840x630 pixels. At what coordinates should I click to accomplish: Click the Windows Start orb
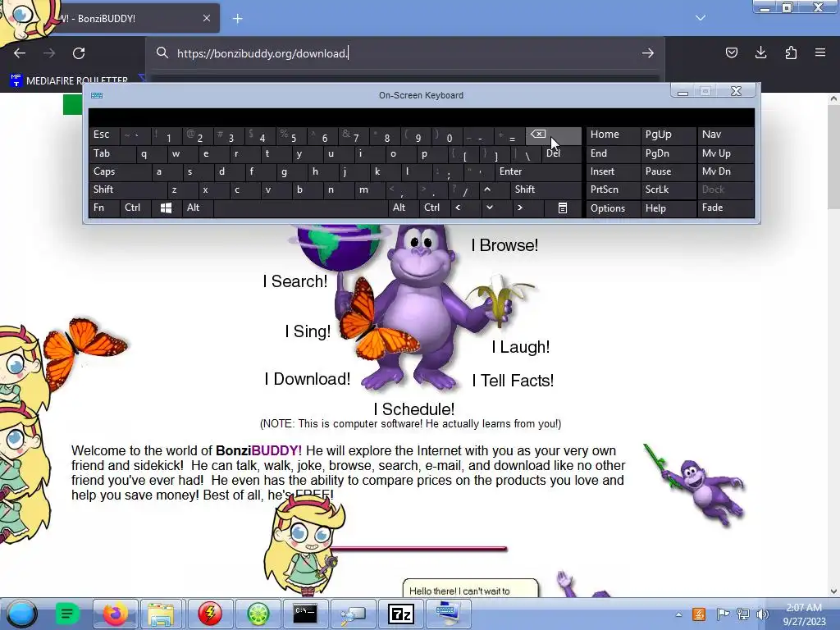pos(22,614)
